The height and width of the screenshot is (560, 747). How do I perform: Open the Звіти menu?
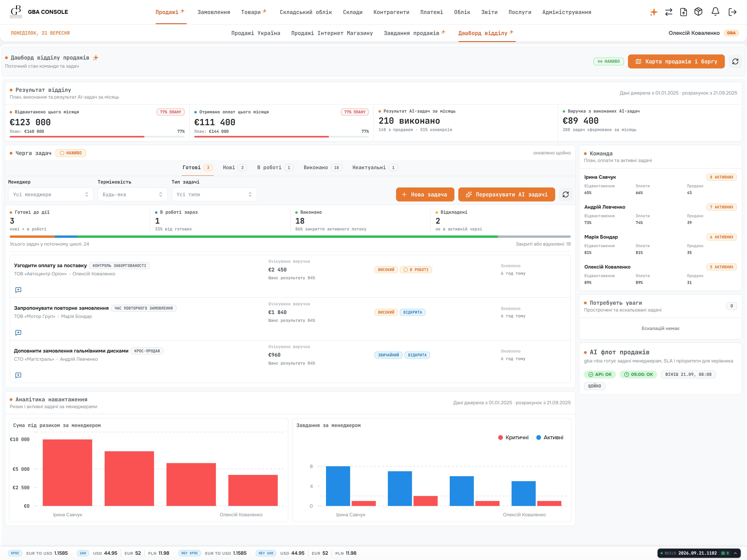(x=489, y=12)
